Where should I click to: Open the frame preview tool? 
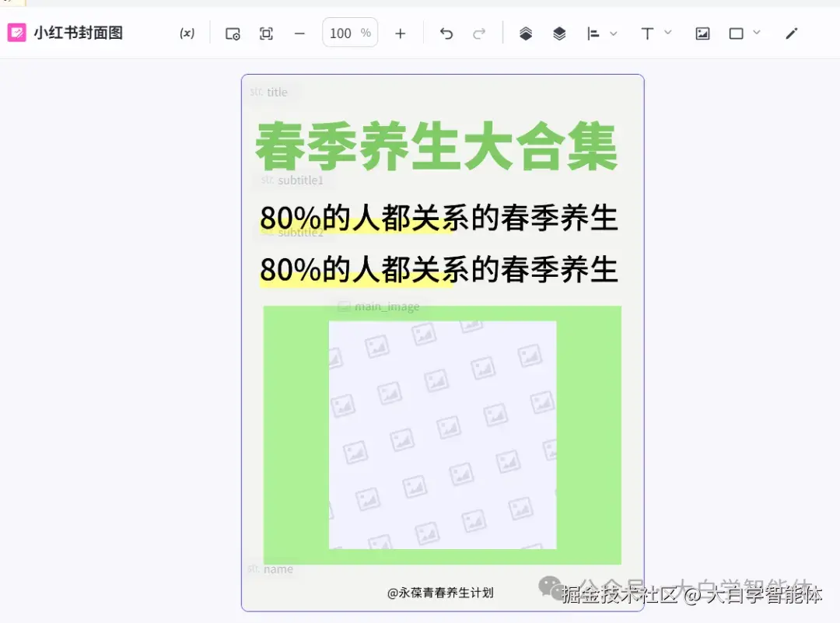click(232, 33)
